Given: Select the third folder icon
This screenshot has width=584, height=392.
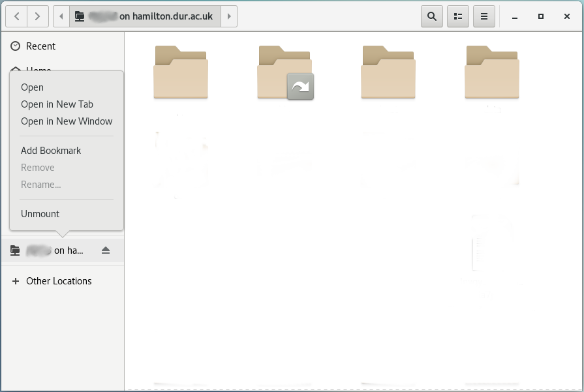Looking at the screenshot, I should pyautogui.click(x=388, y=72).
